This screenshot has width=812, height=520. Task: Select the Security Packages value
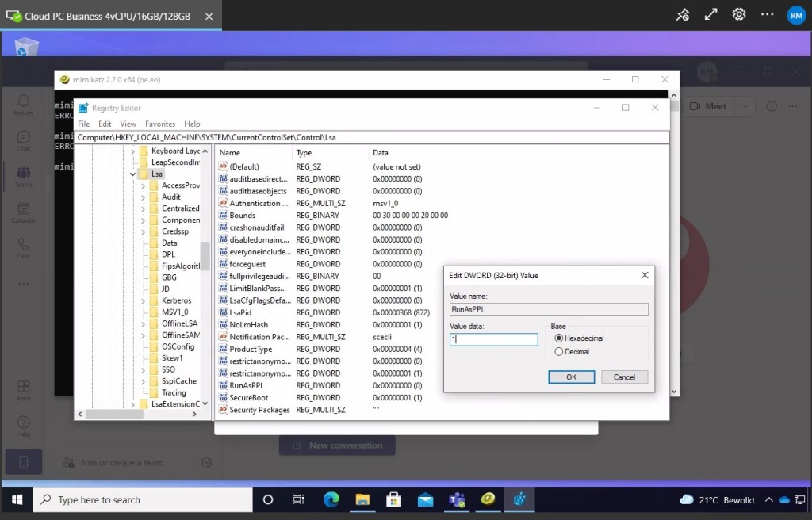[x=259, y=410]
